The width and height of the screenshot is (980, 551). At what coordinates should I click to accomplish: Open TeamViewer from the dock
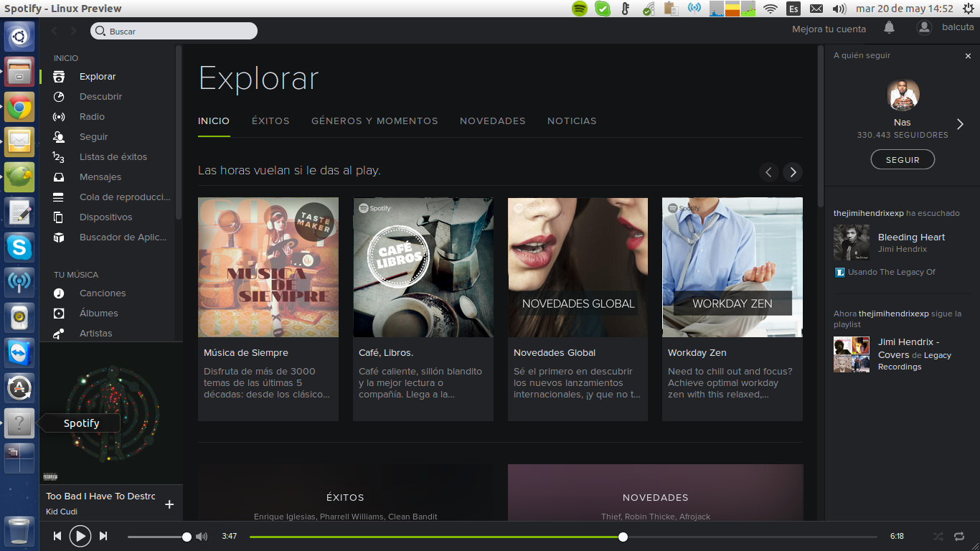click(19, 353)
